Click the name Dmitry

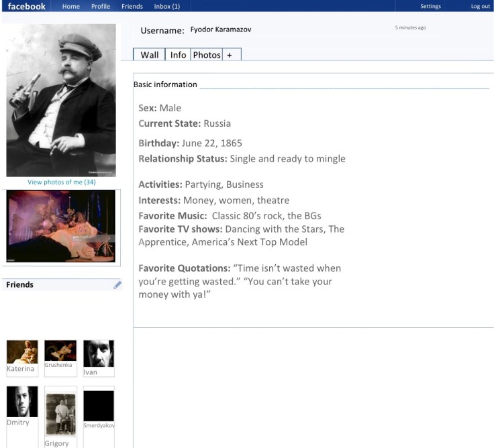(18, 423)
